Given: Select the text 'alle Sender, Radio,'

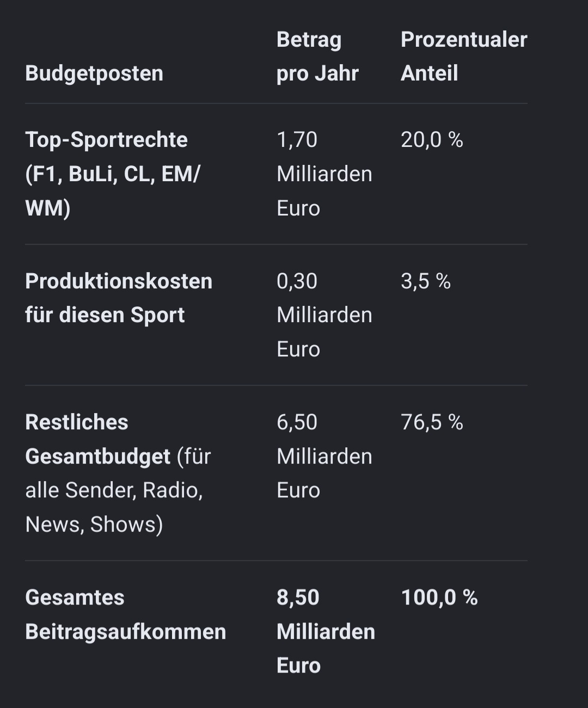Looking at the screenshot, I should coord(114,490).
